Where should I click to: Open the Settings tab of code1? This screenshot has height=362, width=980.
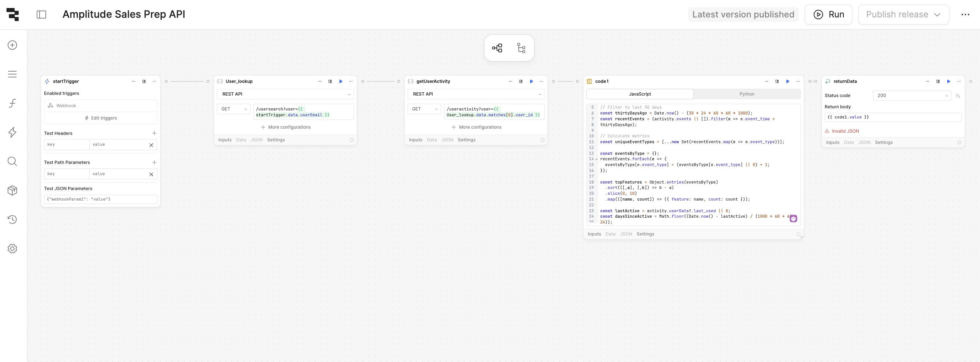tap(645, 234)
